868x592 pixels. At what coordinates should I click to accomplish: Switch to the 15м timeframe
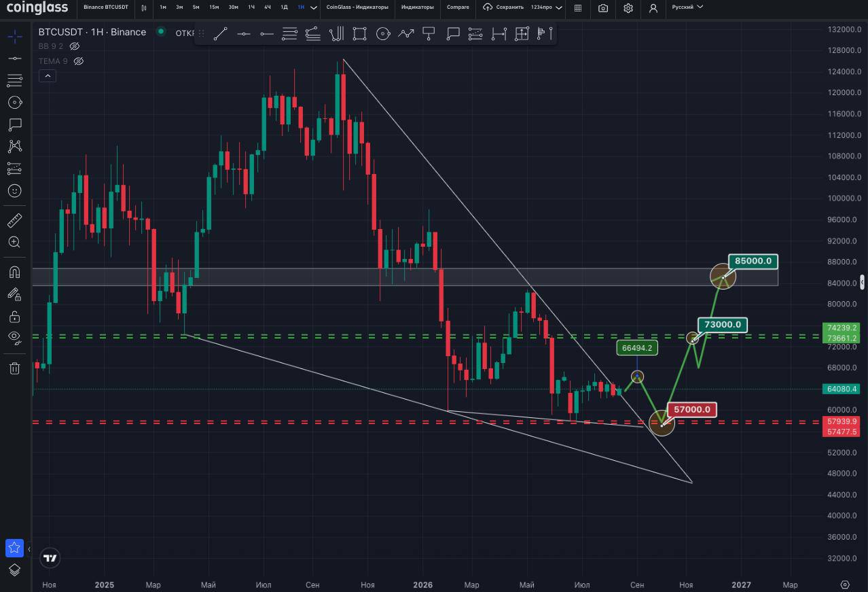click(214, 7)
